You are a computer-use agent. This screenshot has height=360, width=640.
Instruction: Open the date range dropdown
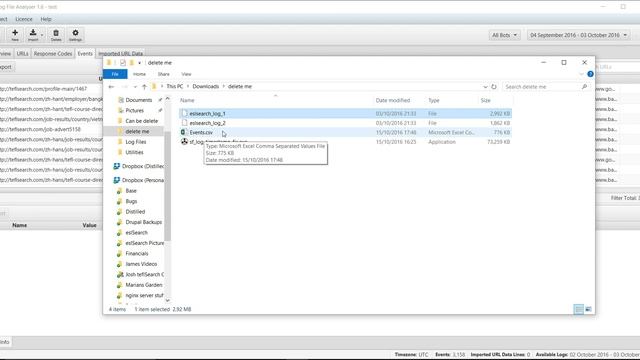[578, 35]
